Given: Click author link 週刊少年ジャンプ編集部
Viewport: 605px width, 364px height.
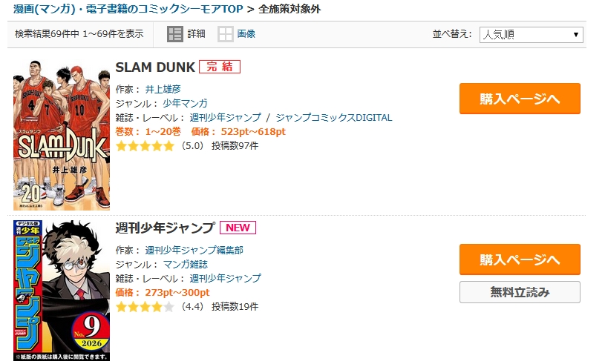Looking at the screenshot, I should click(x=194, y=250).
